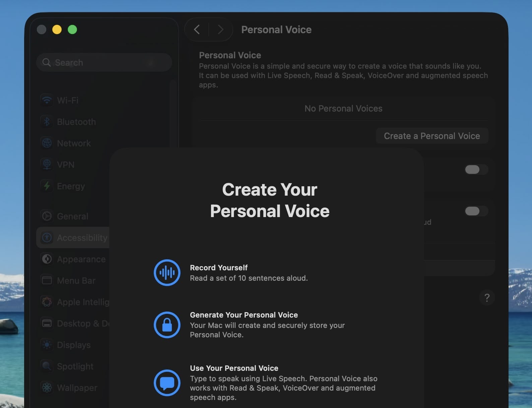Click the General gear icon
Image resolution: width=532 pixels, height=408 pixels.
click(47, 216)
